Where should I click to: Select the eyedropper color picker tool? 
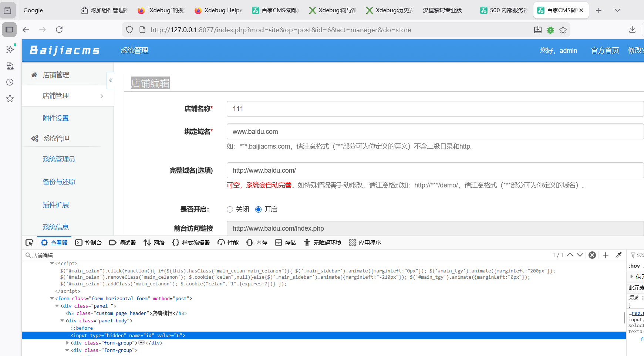click(618, 255)
